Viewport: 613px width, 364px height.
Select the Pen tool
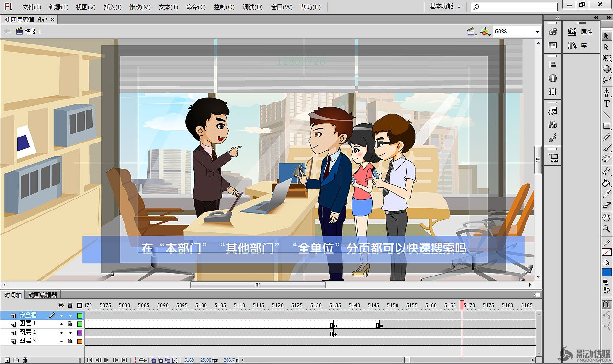607,92
